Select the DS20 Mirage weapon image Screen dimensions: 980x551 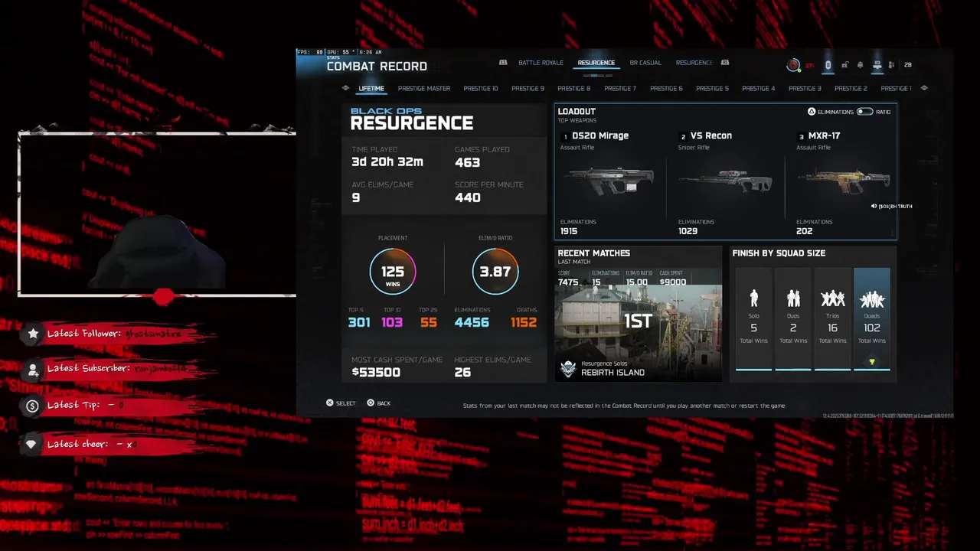[x=609, y=181]
